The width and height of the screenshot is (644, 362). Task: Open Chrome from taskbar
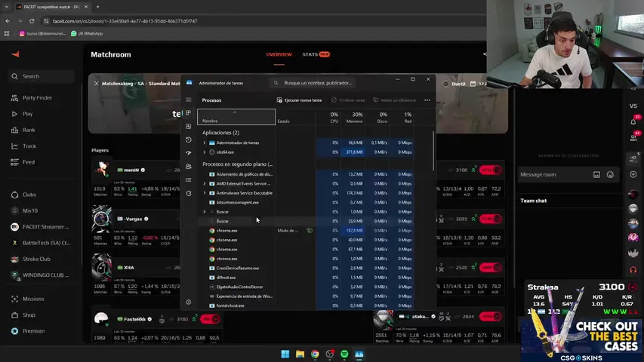click(315, 354)
